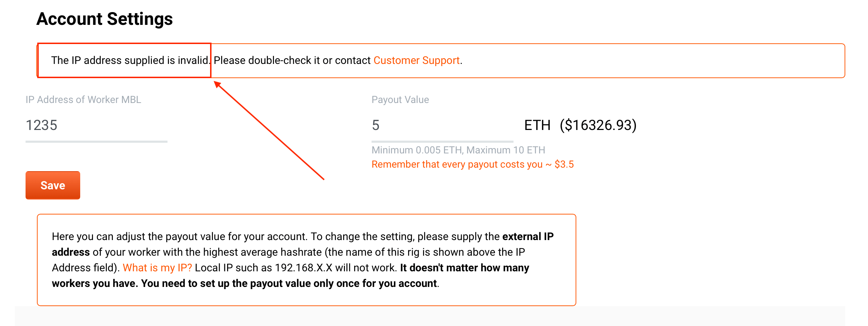Image resolution: width=868 pixels, height=326 pixels.
Task: Click the ($16326.93) dollar equivalent
Action: pos(598,125)
